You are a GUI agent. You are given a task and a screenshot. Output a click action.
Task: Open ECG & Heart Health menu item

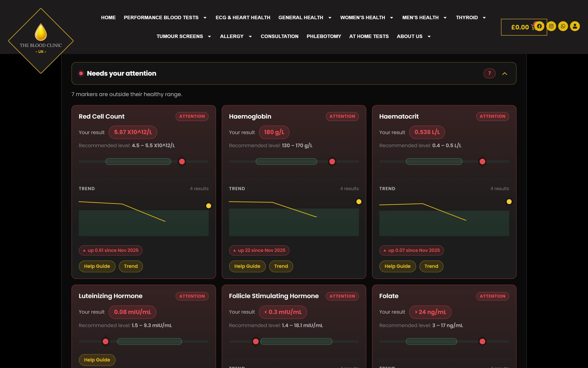point(243,18)
